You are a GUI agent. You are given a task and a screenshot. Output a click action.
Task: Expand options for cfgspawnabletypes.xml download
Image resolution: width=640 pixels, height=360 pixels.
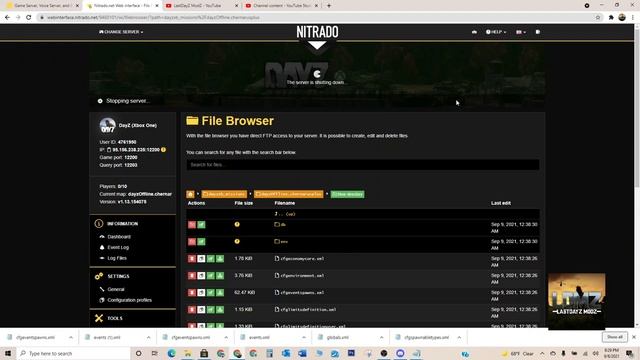tap(459, 338)
